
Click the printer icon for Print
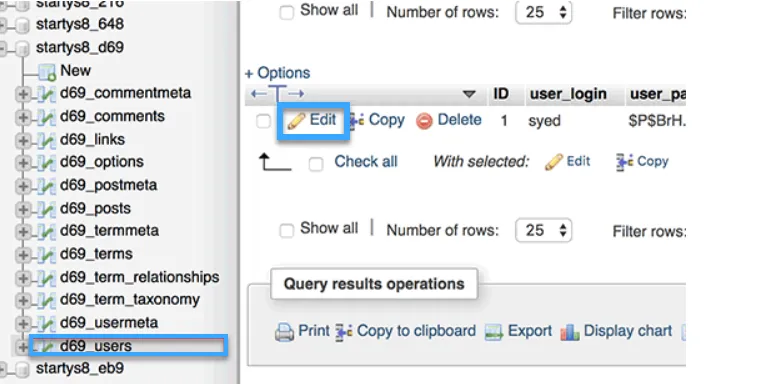point(284,332)
